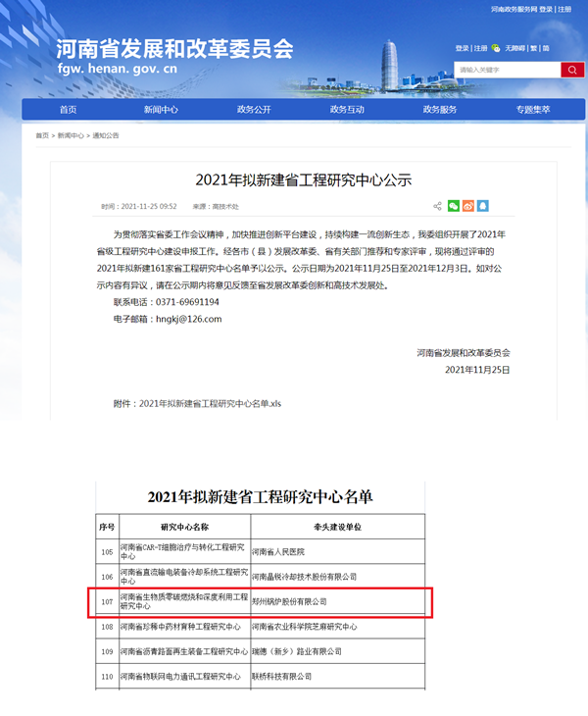This screenshot has height=716, width=588.
Task: Open the WeChat icon in the header
Action: click(496, 48)
